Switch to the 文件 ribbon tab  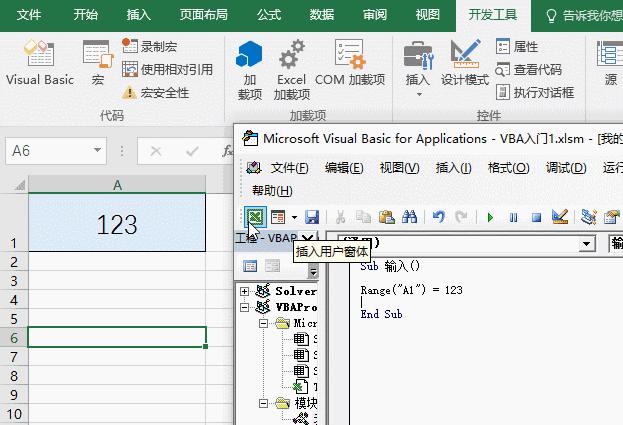pyautogui.click(x=29, y=15)
